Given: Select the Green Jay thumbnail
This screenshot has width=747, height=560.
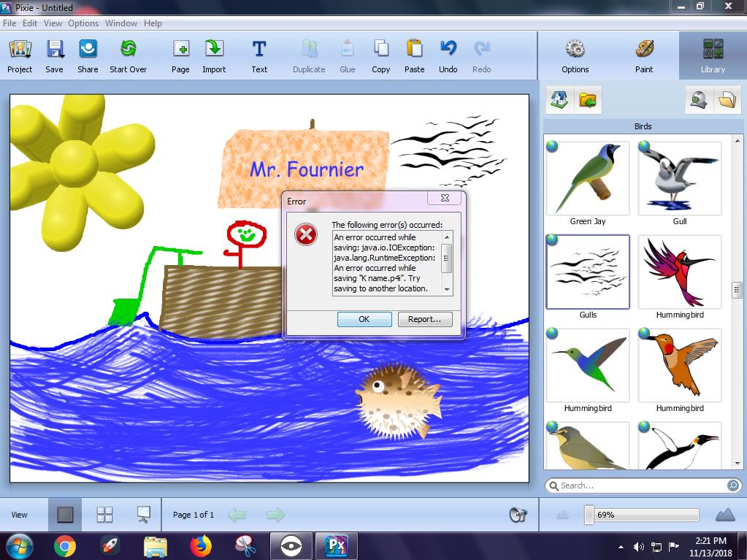Looking at the screenshot, I should (587, 178).
